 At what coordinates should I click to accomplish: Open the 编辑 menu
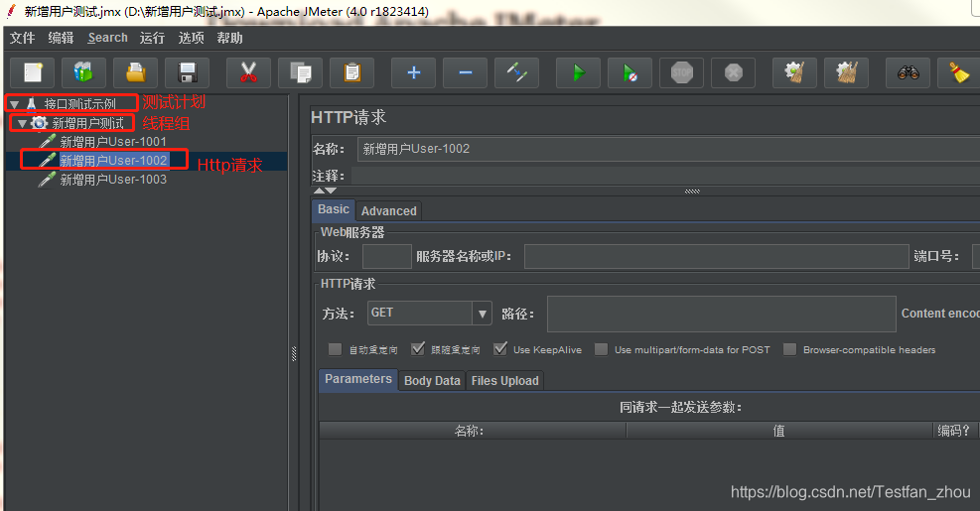[62, 38]
